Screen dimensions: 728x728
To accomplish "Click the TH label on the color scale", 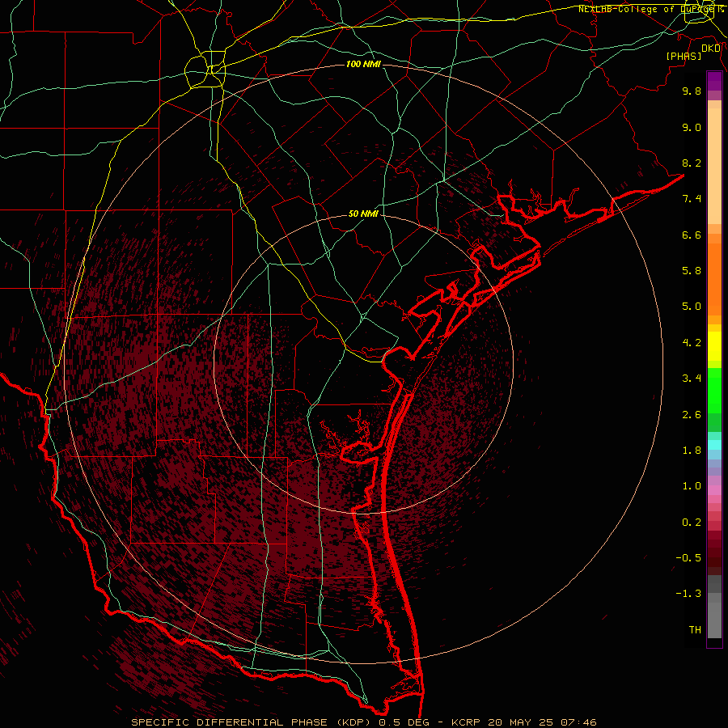I will click(x=695, y=630).
